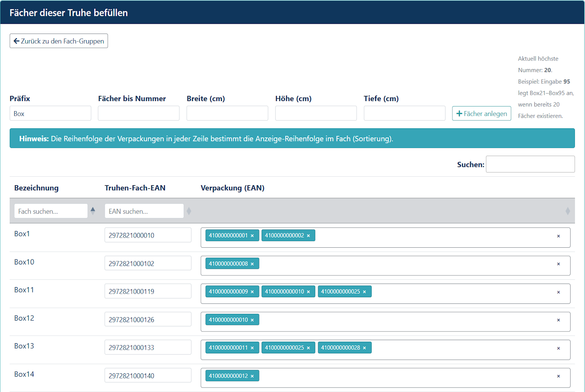Edit the Box10 EAN field 2972821000102

[148, 263]
